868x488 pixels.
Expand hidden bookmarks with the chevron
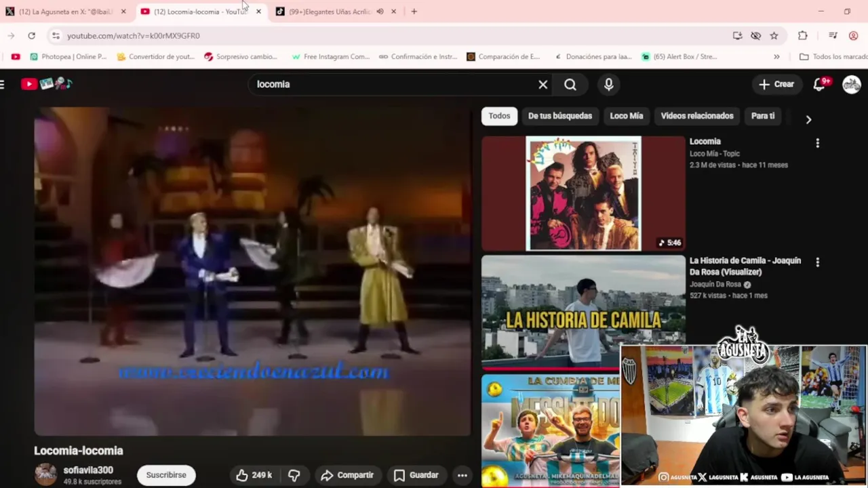(x=776, y=56)
